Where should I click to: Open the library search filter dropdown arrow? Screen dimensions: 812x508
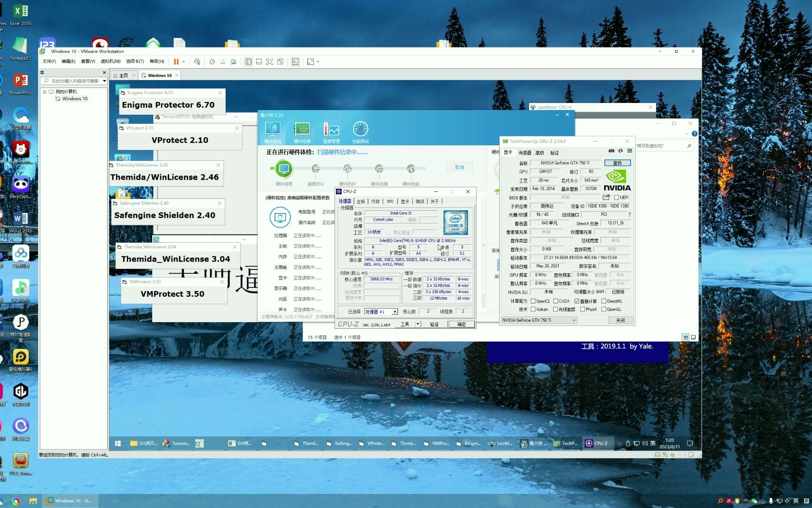(104, 81)
